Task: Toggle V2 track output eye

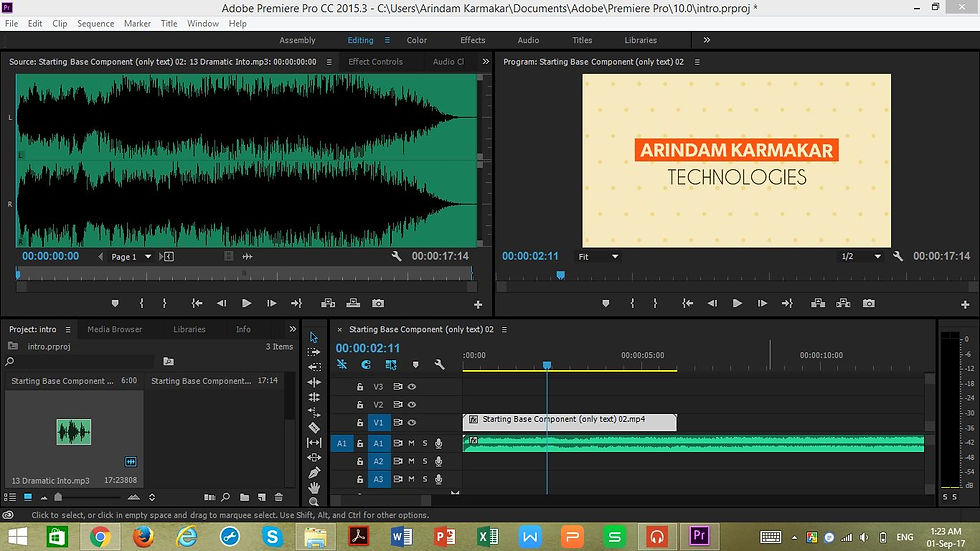Action: [x=412, y=404]
